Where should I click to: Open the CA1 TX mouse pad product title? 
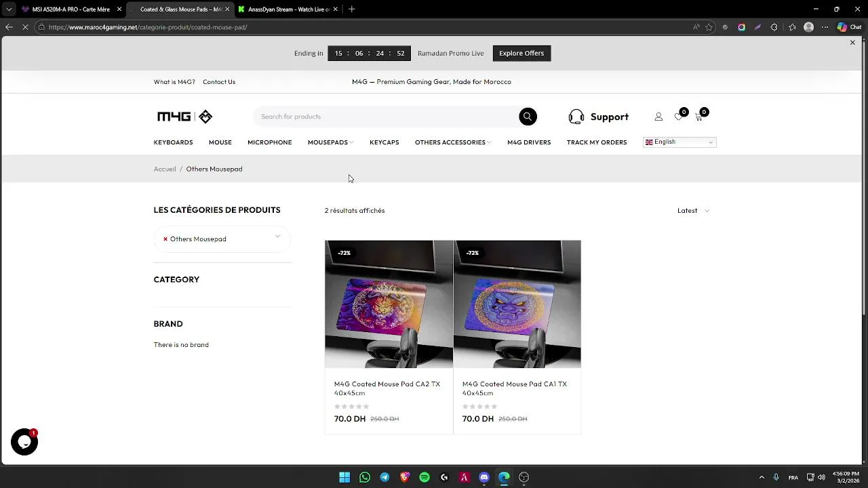[515, 388]
